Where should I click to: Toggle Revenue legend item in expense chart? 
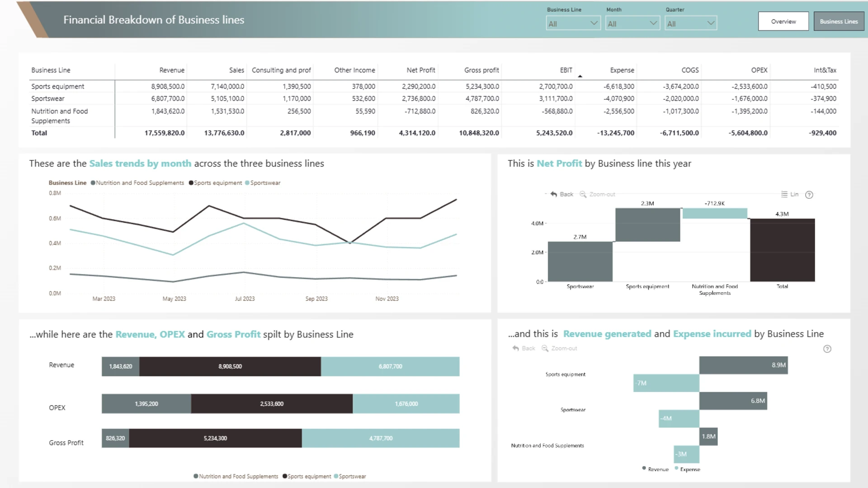[x=655, y=469]
